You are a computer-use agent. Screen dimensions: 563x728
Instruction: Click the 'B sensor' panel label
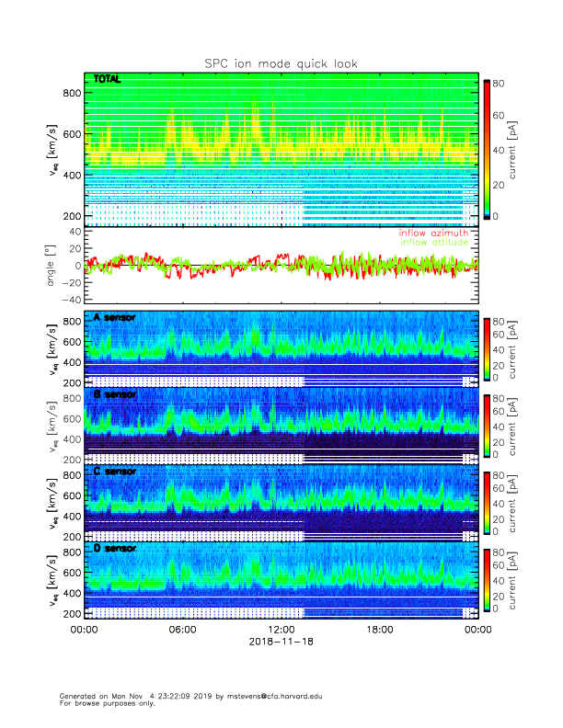click(x=114, y=394)
